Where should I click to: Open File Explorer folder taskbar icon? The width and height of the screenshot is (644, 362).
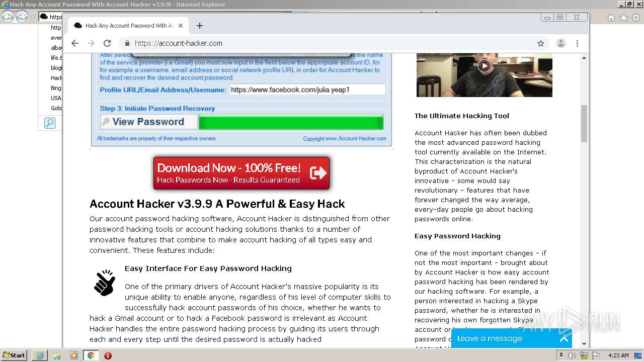pyautogui.click(x=57, y=355)
